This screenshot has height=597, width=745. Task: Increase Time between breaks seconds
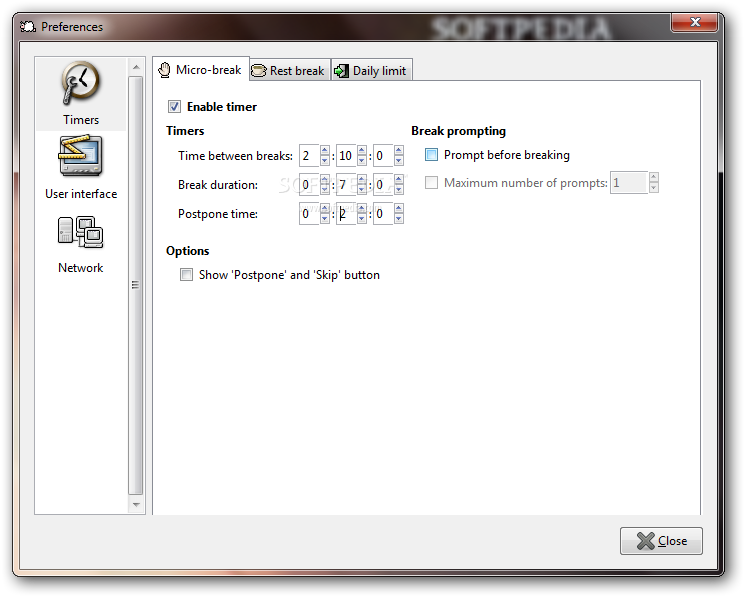(x=399, y=151)
